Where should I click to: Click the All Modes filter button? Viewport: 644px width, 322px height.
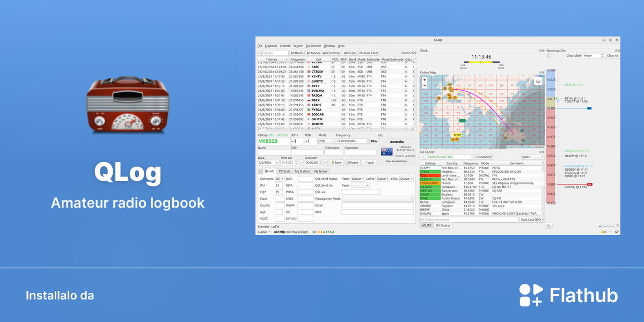tap(313, 53)
